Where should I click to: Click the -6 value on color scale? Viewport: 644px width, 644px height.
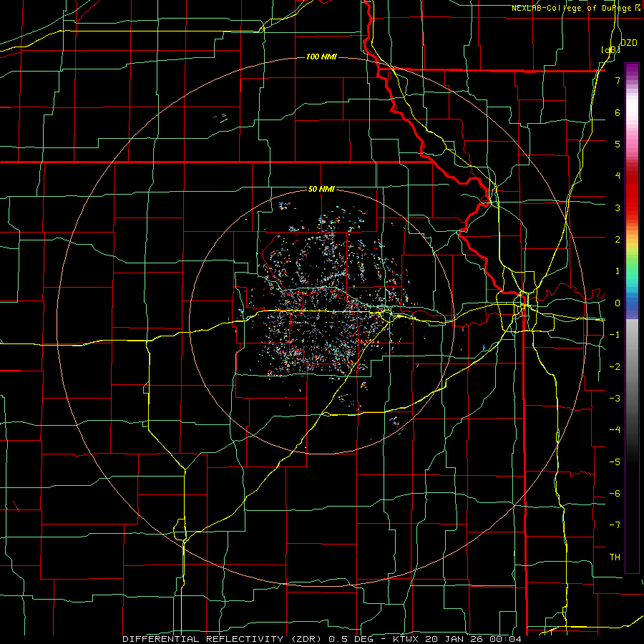pos(615,494)
